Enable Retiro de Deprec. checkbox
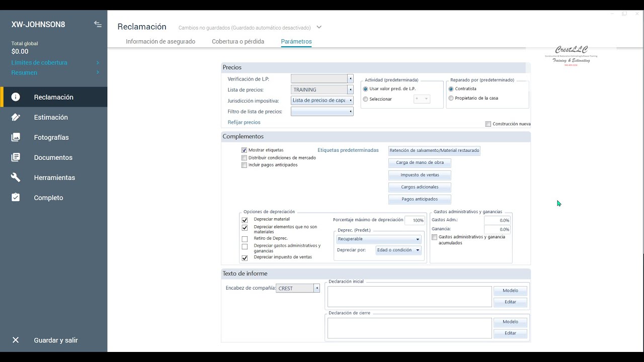This screenshot has height=362, width=644. coord(245,239)
